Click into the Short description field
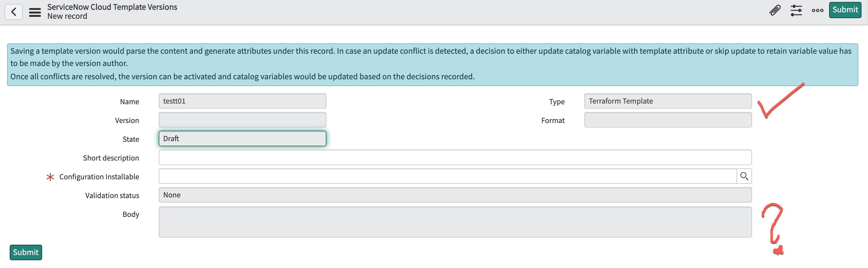This screenshot has width=868, height=268. (x=455, y=157)
